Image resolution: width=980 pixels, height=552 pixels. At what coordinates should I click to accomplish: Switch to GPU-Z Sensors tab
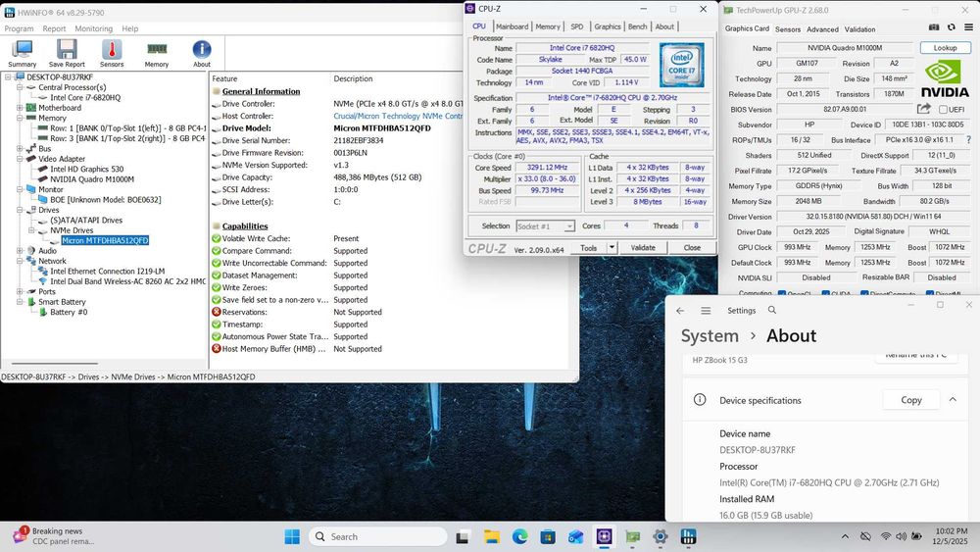788,29
